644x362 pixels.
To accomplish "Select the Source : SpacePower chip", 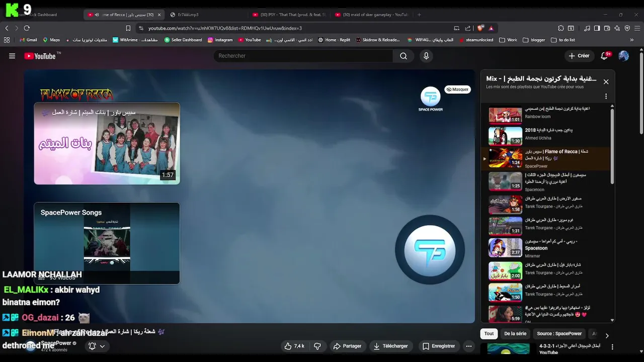I will (x=559, y=333).
